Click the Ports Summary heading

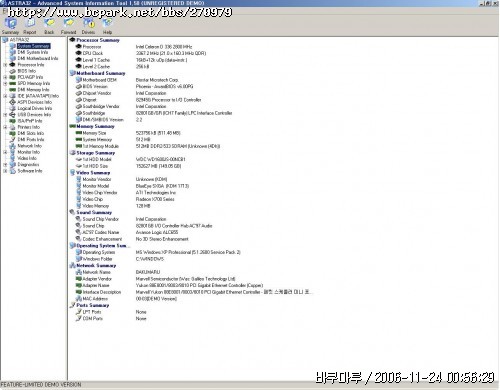93,305
